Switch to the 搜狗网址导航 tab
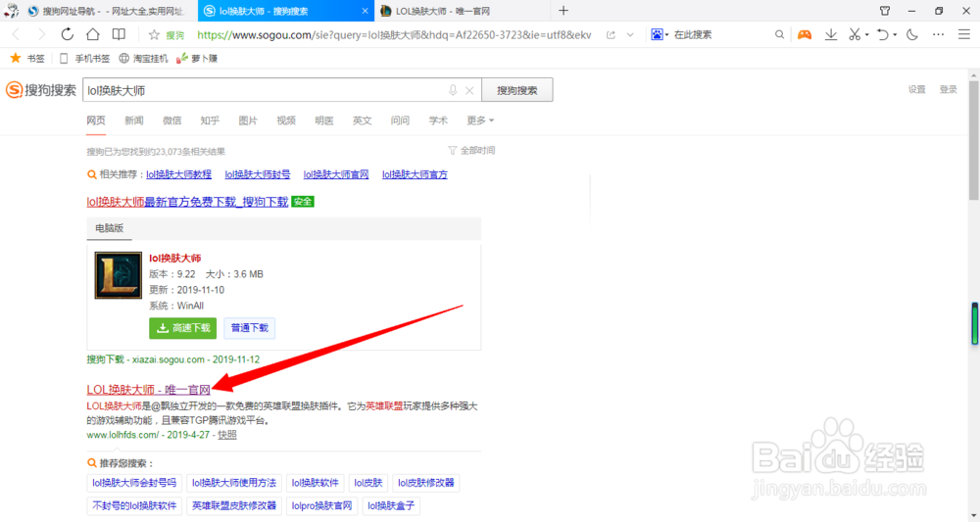Screen dimensions: 980x522 [107, 11]
